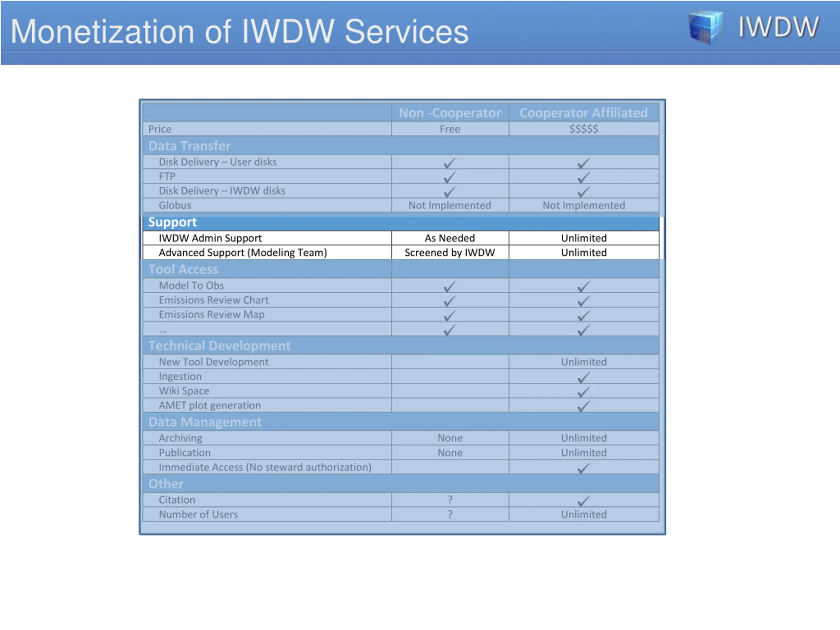Click the checkmark in Ingestion row
Image resolution: width=840 pixels, height=630 pixels.
[583, 378]
